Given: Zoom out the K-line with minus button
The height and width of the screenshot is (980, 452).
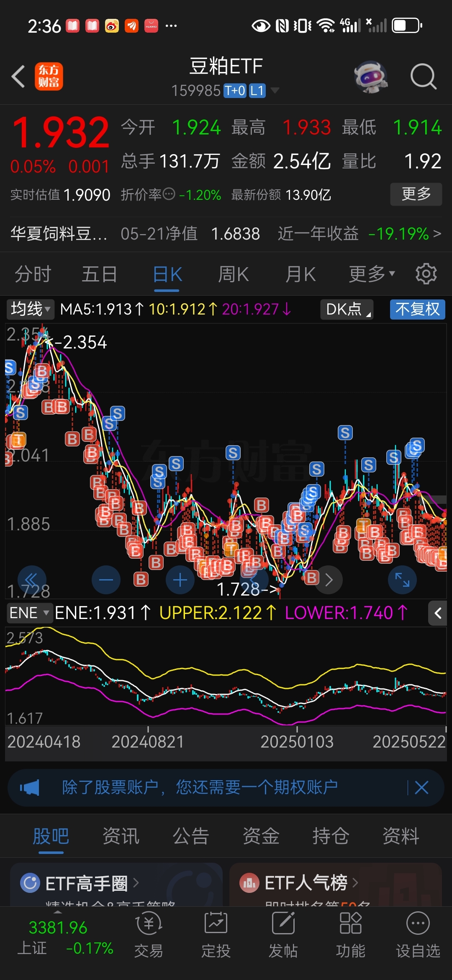Looking at the screenshot, I should pos(106,580).
